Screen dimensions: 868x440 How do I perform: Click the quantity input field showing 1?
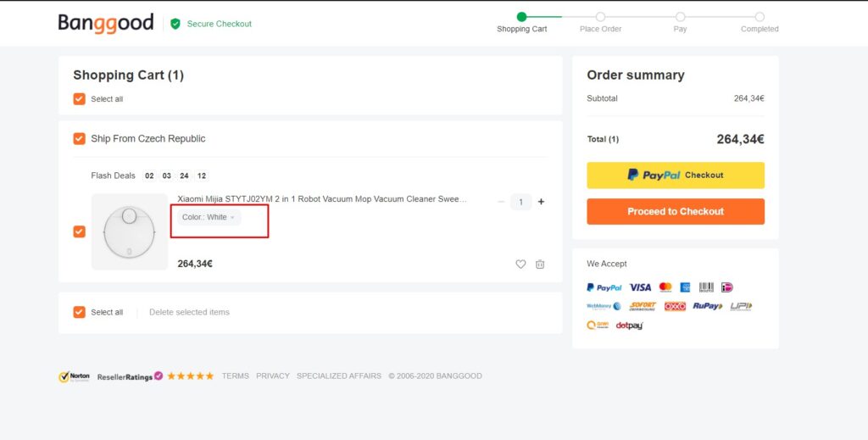click(521, 202)
